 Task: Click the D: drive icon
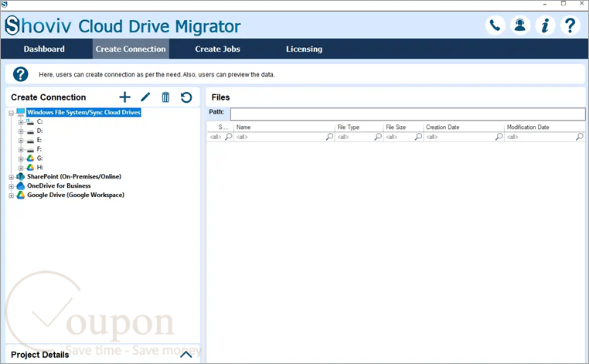point(30,131)
